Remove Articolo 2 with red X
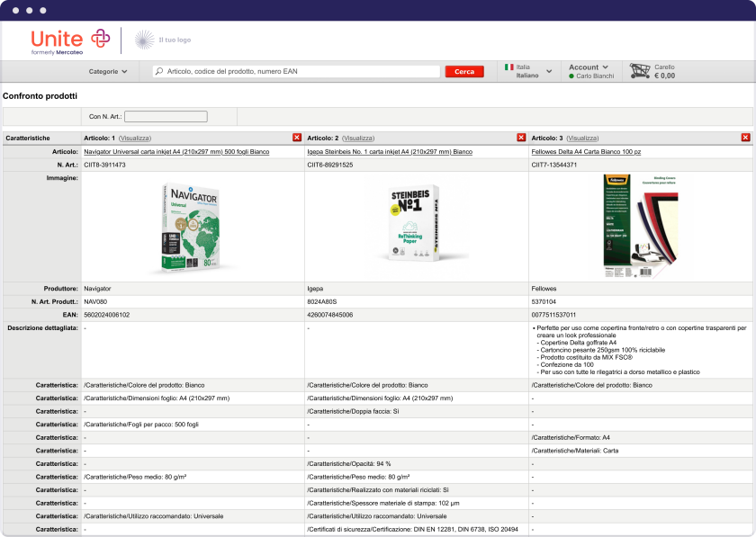The height and width of the screenshot is (537, 756). point(521,138)
